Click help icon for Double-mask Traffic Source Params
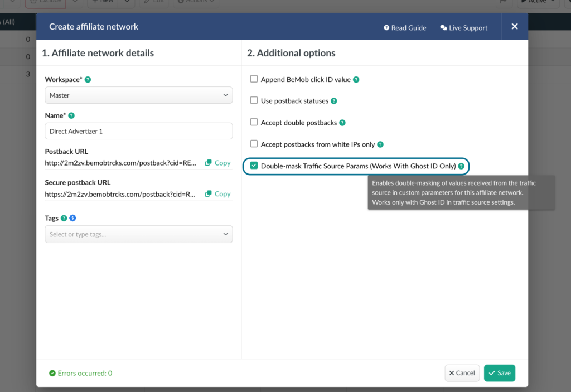Image resolution: width=571 pixels, height=392 pixels. (x=461, y=166)
